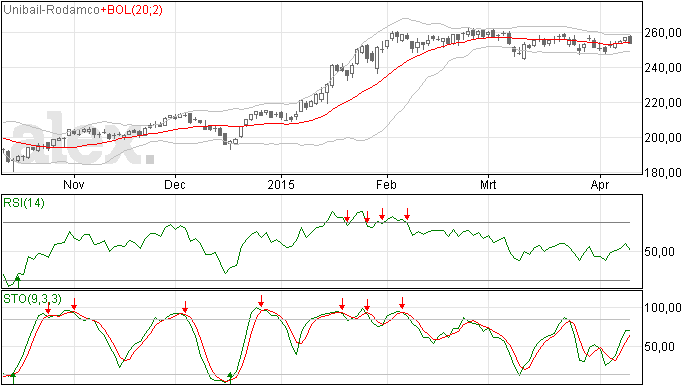Screen dimensions: 690x387
Task: Click the 220,00 price axis value
Action: tap(663, 103)
